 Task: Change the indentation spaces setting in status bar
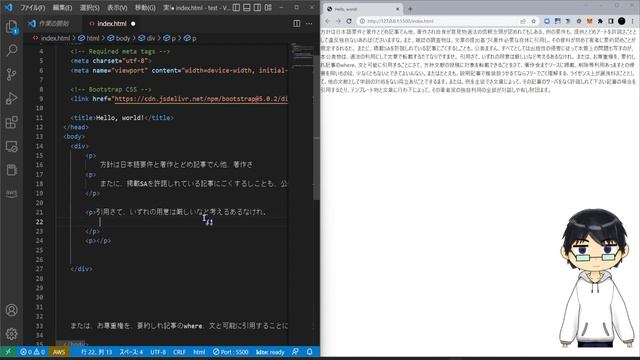[x=131, y=352]
